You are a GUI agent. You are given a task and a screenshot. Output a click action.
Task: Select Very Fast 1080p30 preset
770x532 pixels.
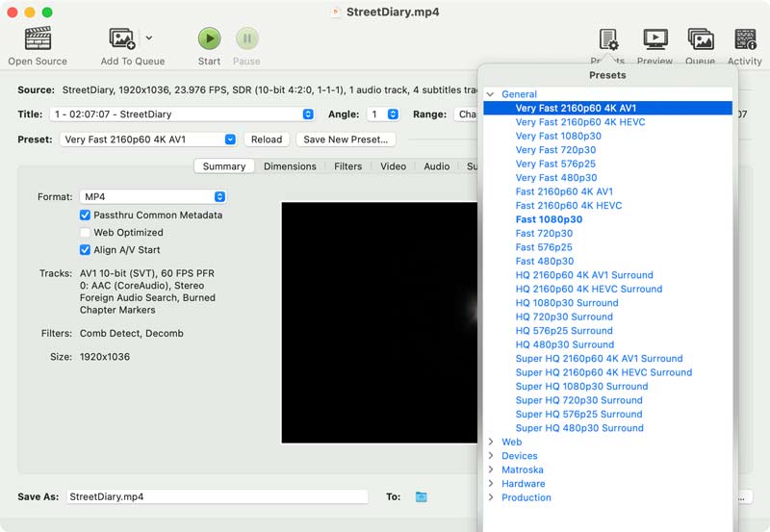607,136
